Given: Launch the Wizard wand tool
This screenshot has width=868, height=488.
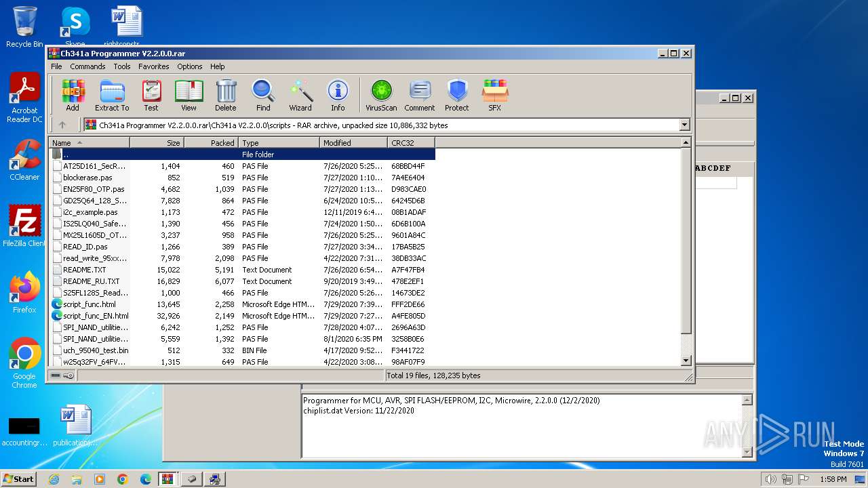Looking at the screenshot, I should [x=300, y=96].
